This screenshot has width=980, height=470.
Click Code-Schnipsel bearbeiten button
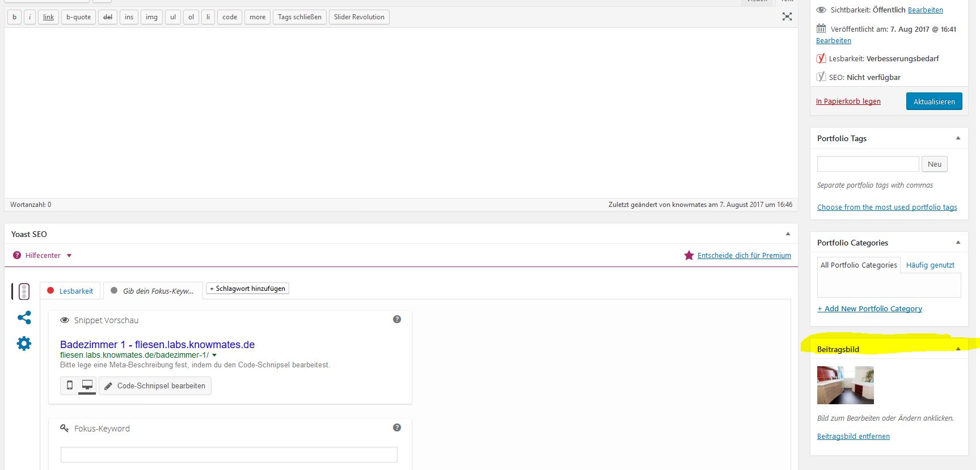155,386
